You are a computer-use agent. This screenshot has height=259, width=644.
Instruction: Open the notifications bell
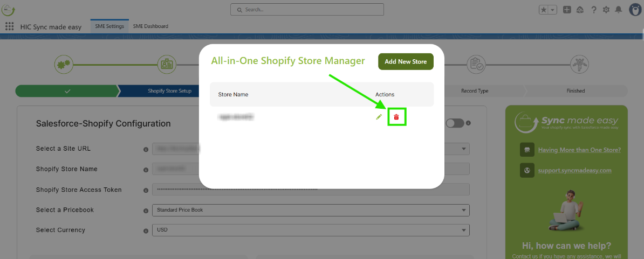[618, 10]
